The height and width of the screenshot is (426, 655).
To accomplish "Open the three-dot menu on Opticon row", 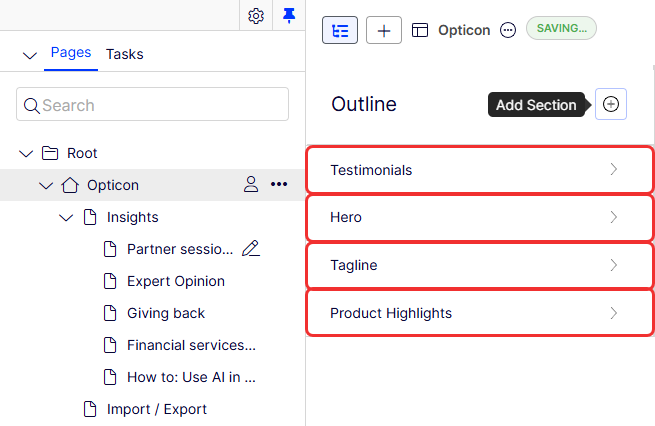I will pos(279,184).
